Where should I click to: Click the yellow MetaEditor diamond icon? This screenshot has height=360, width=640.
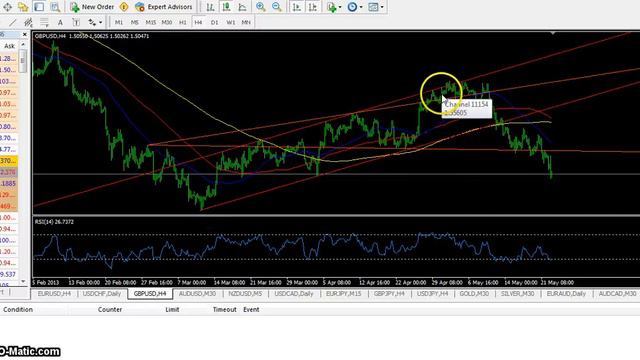coord(124,7)
